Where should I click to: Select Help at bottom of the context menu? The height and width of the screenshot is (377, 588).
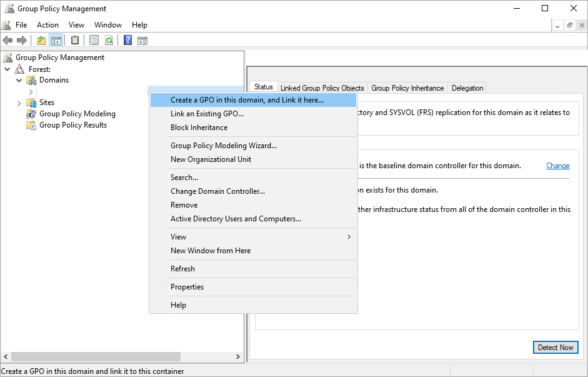click(x=253, y=305)
